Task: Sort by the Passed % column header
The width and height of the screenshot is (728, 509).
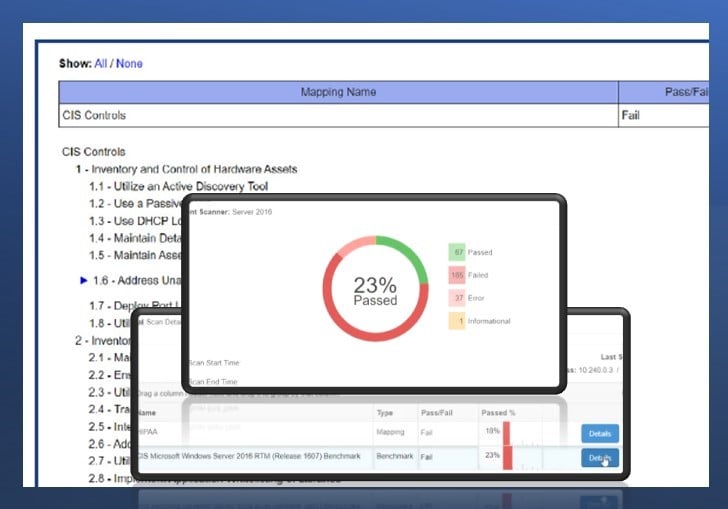Action: point(497,412)
